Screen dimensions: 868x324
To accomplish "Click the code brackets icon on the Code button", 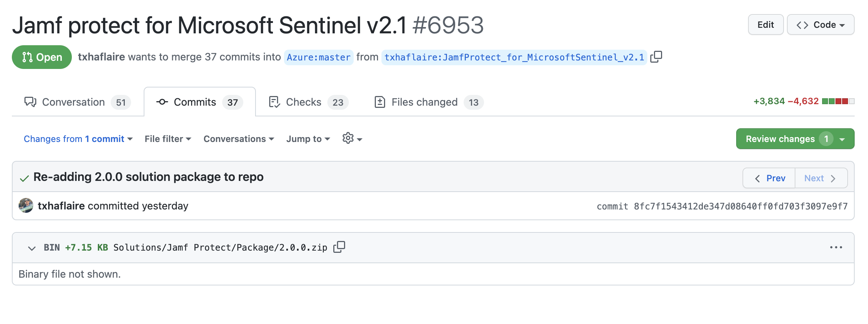I will pyautogui.click(x=802, y=25).
